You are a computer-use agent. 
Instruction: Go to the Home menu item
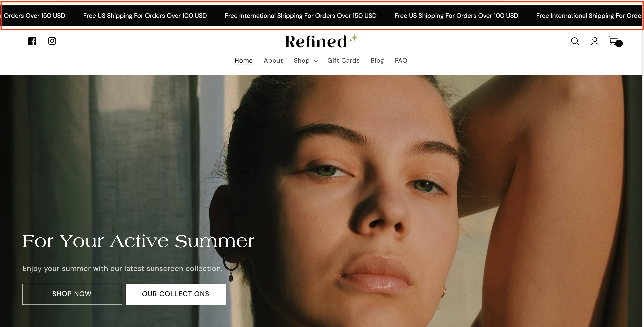pyautogui.click(x=244, y=60)
